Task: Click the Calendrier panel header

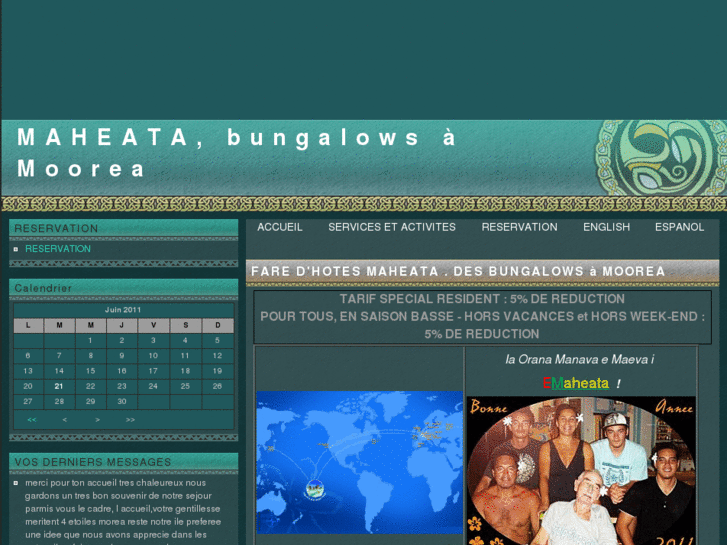Action: click(123, 288)
